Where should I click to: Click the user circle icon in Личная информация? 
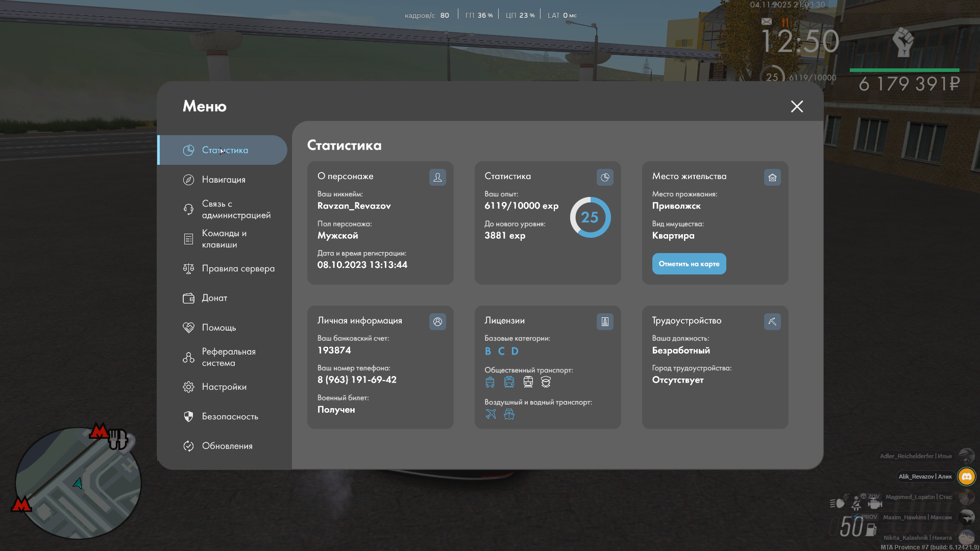coord(437,321)
